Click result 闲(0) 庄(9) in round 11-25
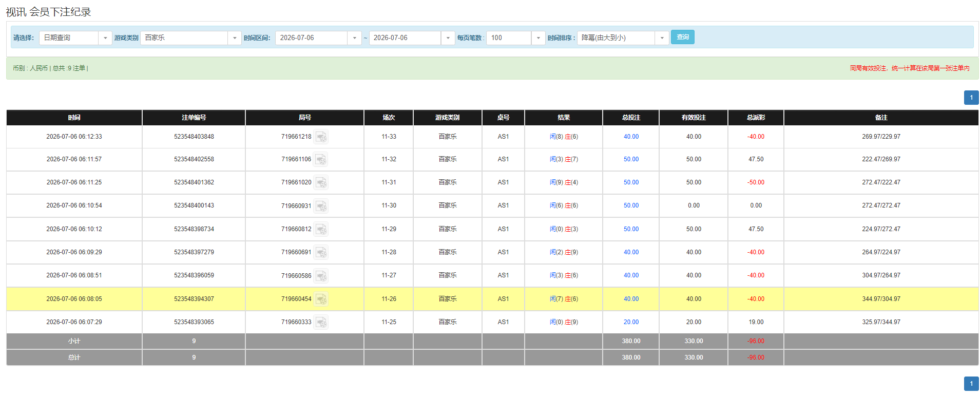980x395 pixels. 564,322
